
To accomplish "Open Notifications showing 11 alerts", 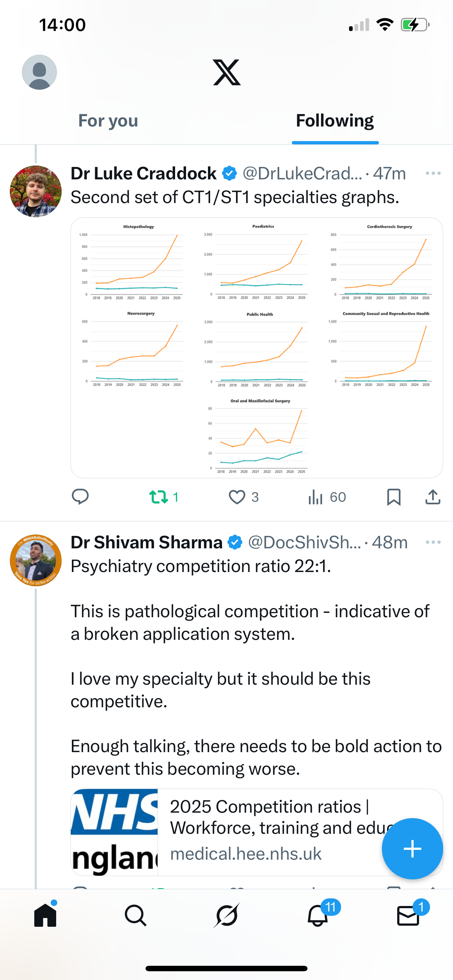I will (317, 915).
